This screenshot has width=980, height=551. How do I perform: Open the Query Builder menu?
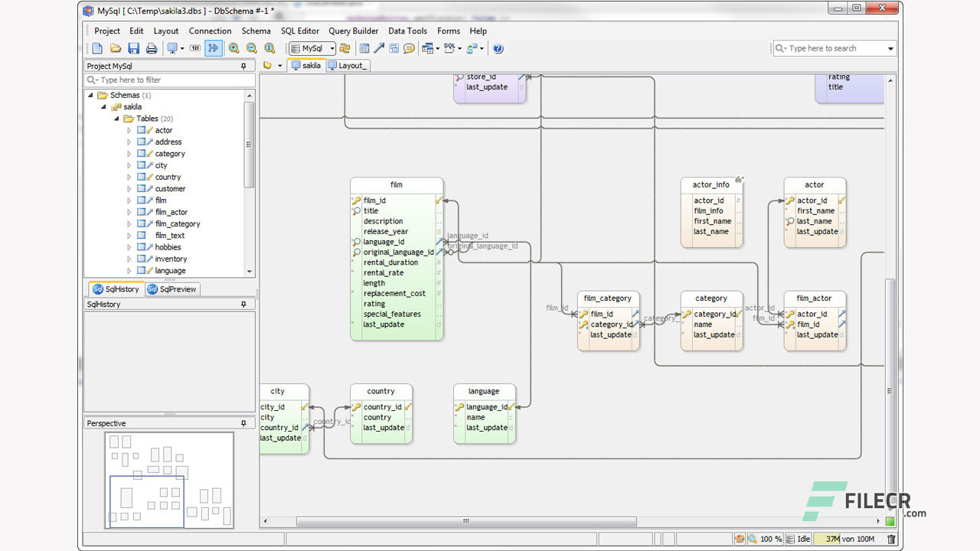pyautogui.click(x=354, y=31)
